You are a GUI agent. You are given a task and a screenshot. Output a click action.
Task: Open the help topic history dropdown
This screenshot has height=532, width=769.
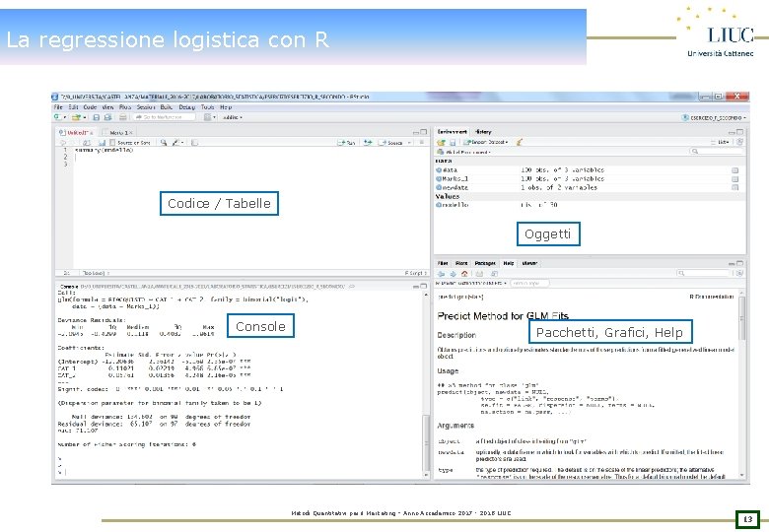[x=471, y=283]
